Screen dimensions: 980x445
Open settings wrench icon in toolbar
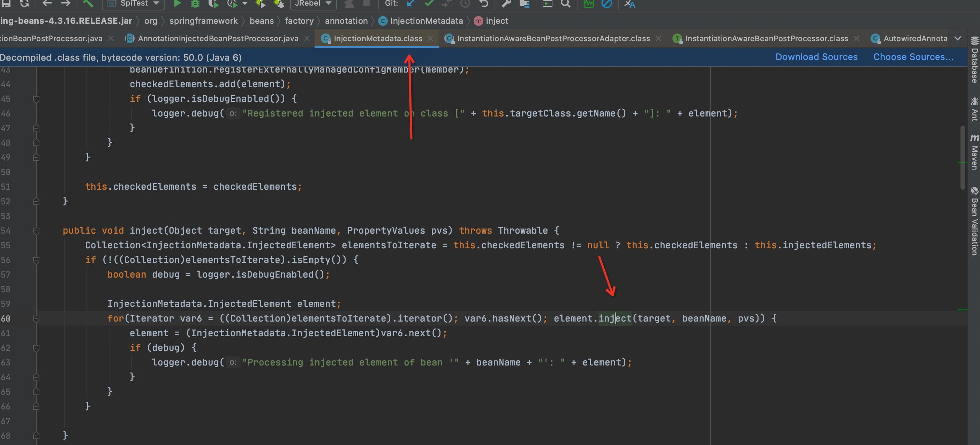pos(506,3)
